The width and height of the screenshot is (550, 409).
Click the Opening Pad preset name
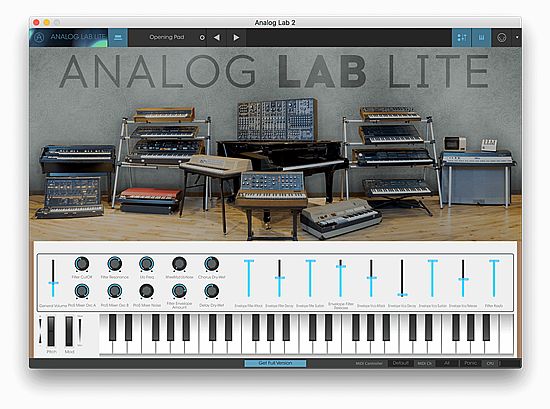(x=167, y=37)
